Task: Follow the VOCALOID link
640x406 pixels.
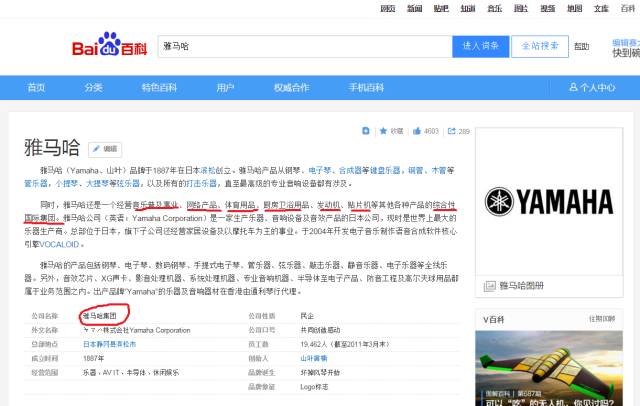Action: pos(59,244)
